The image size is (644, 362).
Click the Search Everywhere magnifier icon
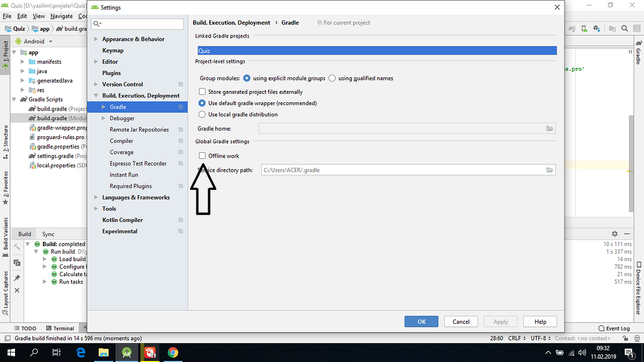pos(625,28)
